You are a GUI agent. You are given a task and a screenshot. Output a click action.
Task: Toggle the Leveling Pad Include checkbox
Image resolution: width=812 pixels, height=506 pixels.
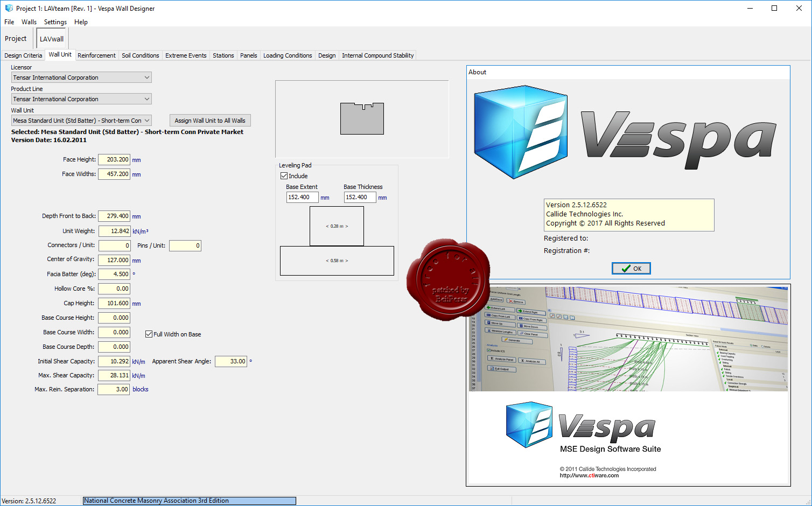point(284,176)
